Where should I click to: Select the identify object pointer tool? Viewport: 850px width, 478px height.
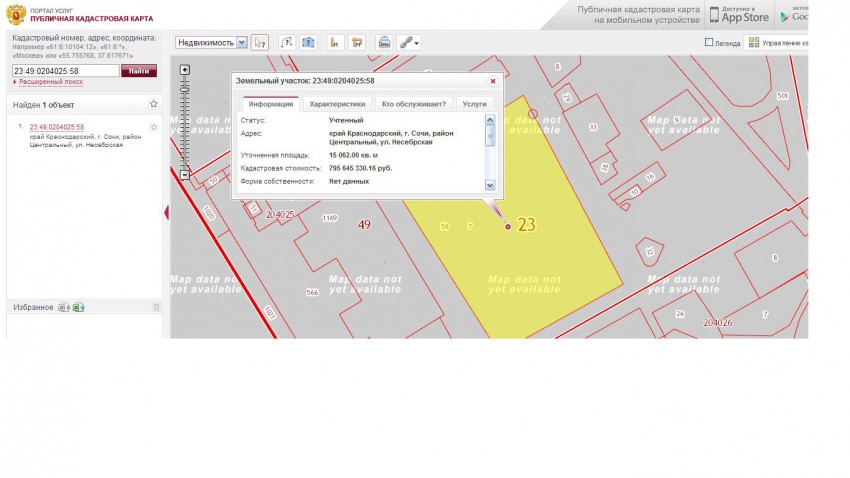point(260,42)
